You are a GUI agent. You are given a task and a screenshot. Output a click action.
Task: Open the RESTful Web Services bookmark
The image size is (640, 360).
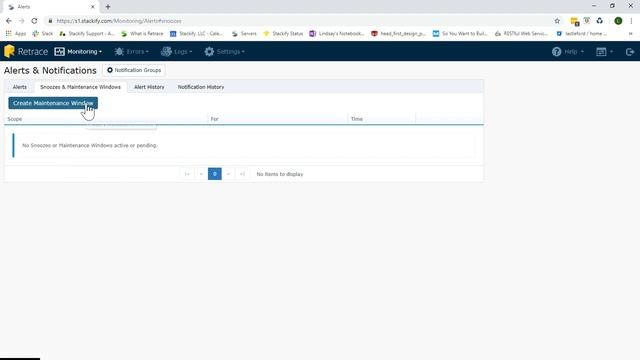[x=521, y=33]
